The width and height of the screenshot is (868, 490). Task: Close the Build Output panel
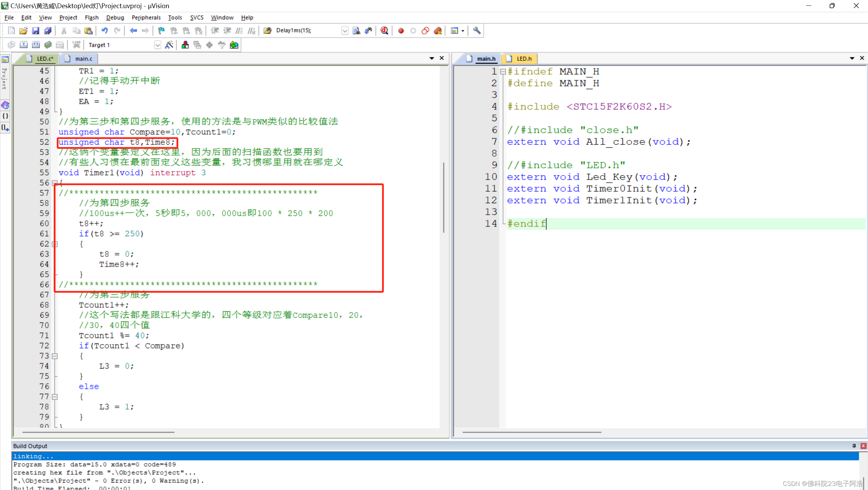863,446
